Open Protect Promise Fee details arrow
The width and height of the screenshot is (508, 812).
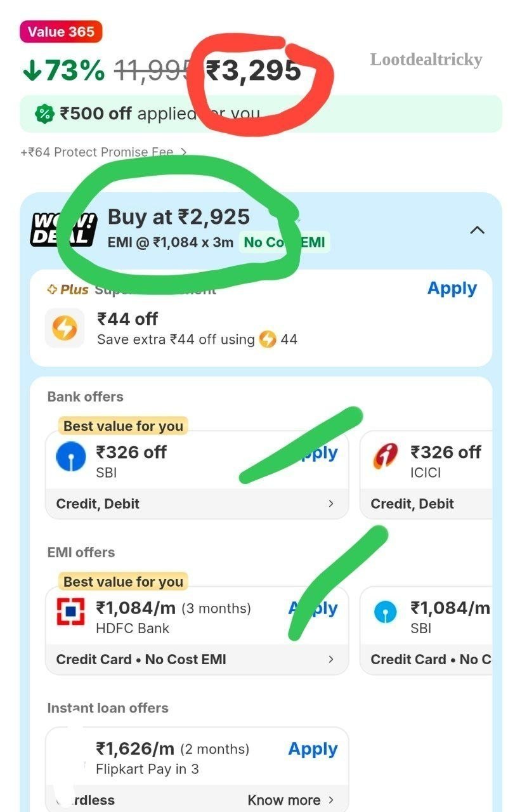183,152
